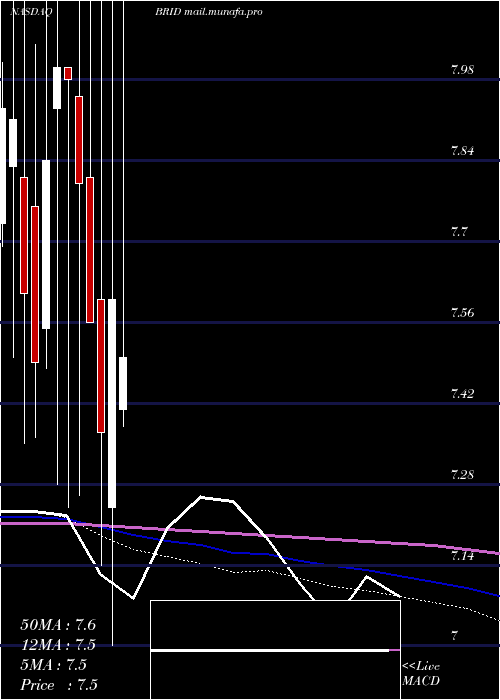Viewport: 500px width, 700px height.
Task: Click inside the MACD indicator box
Action: coord(275,650)
